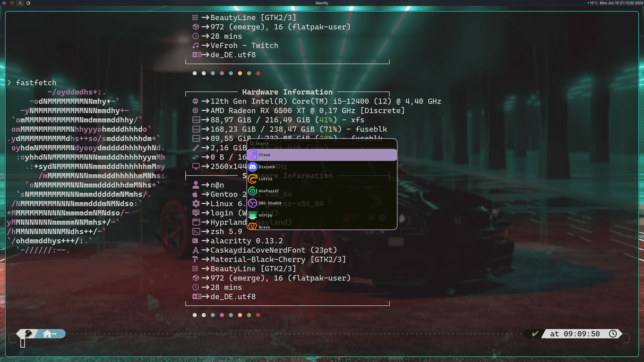Click the 'AMD Radeon RX 6500 XT' line
This screenshot has width=644, height=362.
point(307,111)
